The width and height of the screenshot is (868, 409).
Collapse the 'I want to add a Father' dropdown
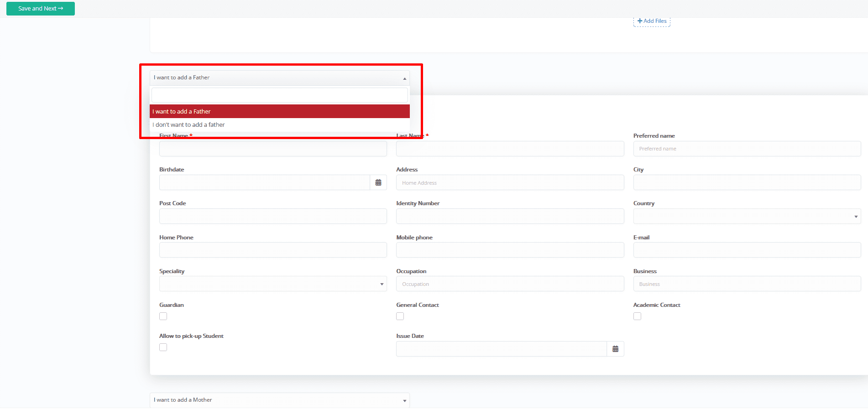pos(280,78)
